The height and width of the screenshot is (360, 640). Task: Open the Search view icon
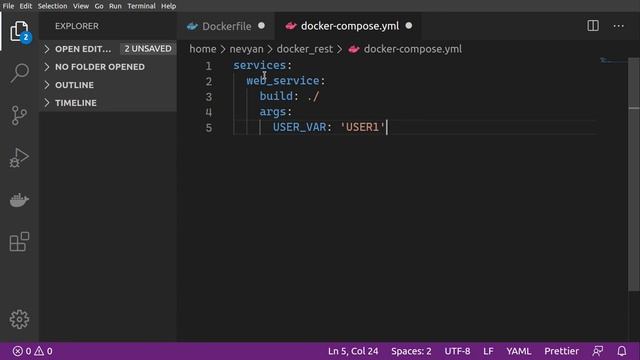[19, 73]
